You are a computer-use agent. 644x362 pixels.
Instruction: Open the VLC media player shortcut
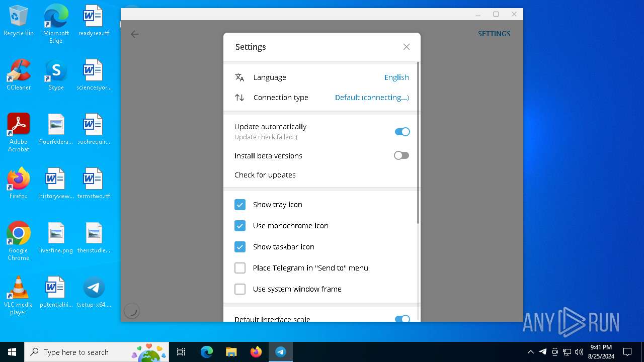pyautogui.click(x=19, y=296)
